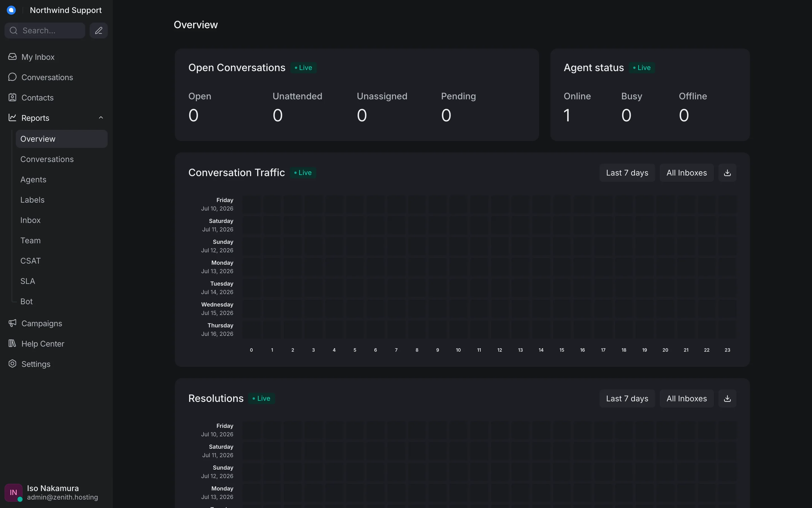Click the Campaigns megaphone icon
Image resolution: width=812 pixels, height=508 pixels.
coord(12,323)
